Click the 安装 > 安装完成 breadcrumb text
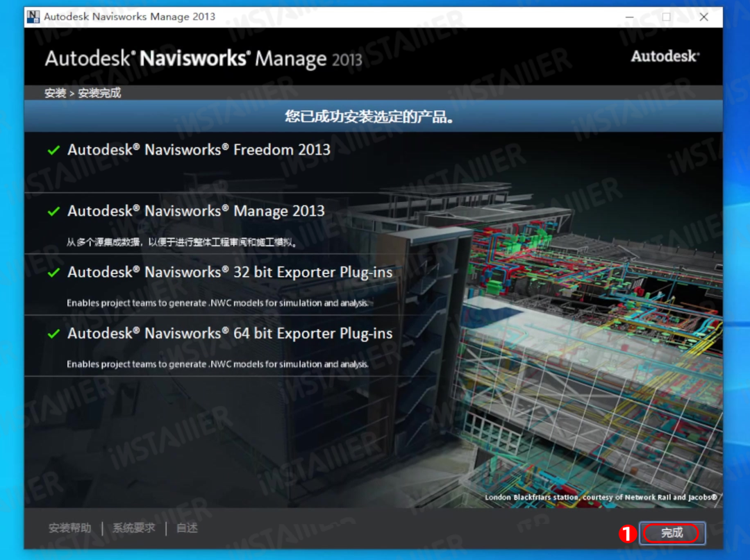This screenshot has height=560, width=750. pyautogui.click(x=83, y=93)
